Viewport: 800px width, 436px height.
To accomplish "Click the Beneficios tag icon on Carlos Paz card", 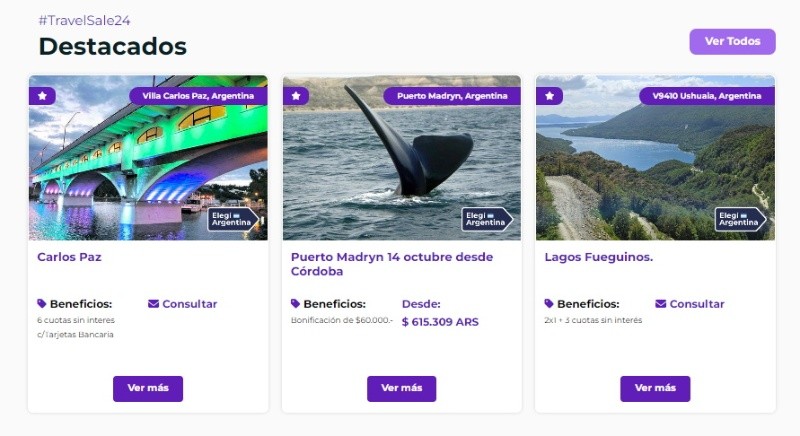I will [x=42, y=303].
